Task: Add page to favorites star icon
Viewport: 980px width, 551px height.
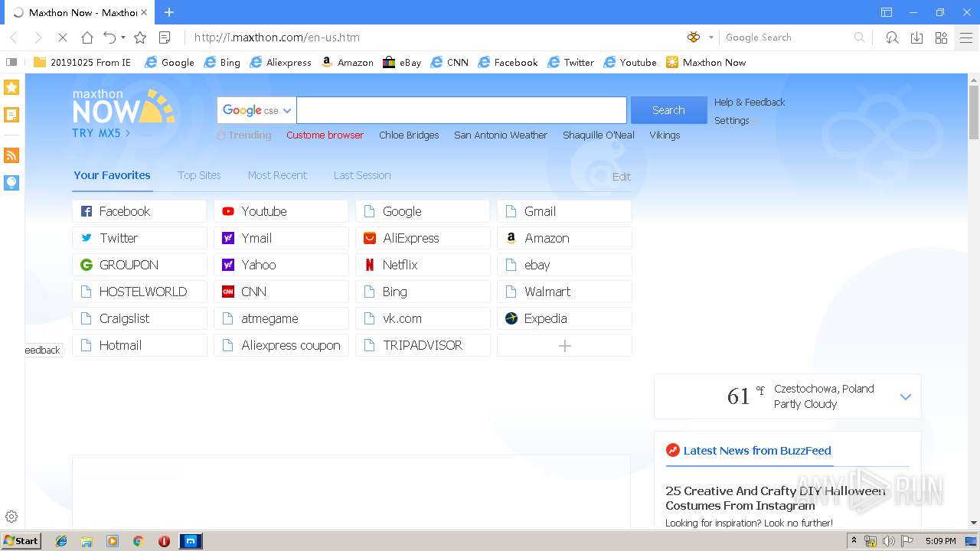Action: 140,37
